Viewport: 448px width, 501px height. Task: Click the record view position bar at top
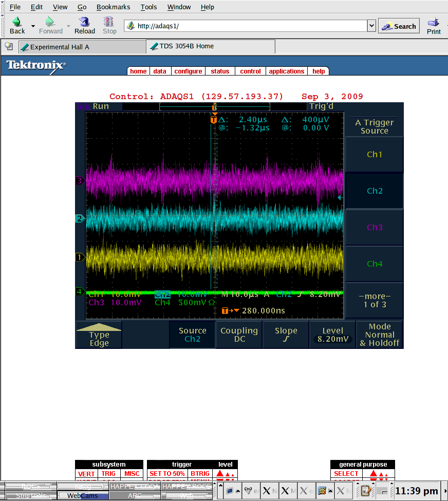click(214, 107)
